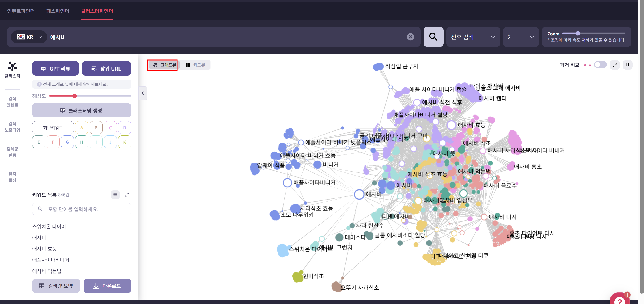
Task: Expand the keyword list panel
Action: (x=127, y=195)
